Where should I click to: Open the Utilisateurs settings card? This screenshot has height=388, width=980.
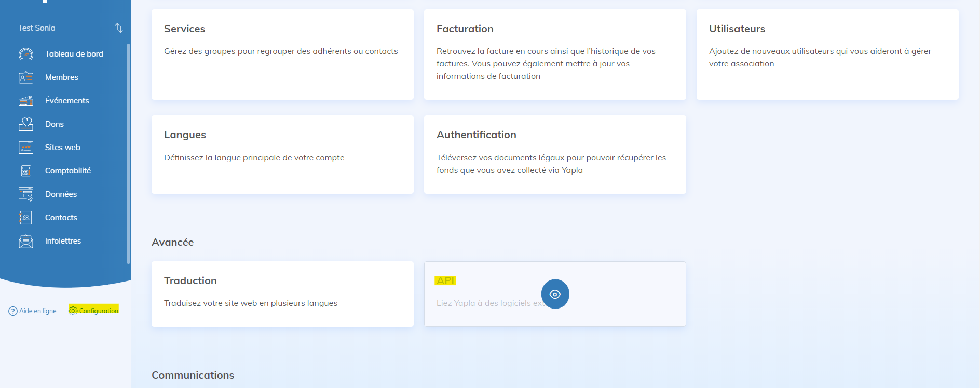[x=827, y=55]
